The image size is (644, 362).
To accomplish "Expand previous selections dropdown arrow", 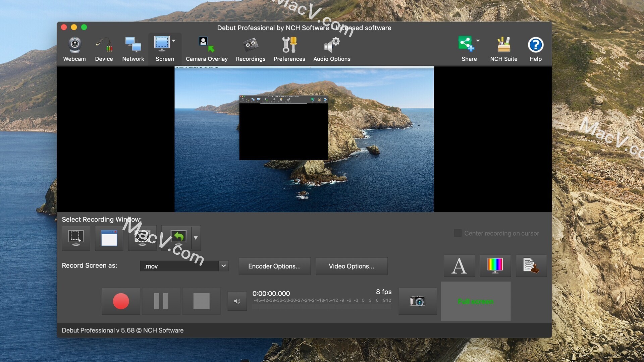I will click(196, 238).
